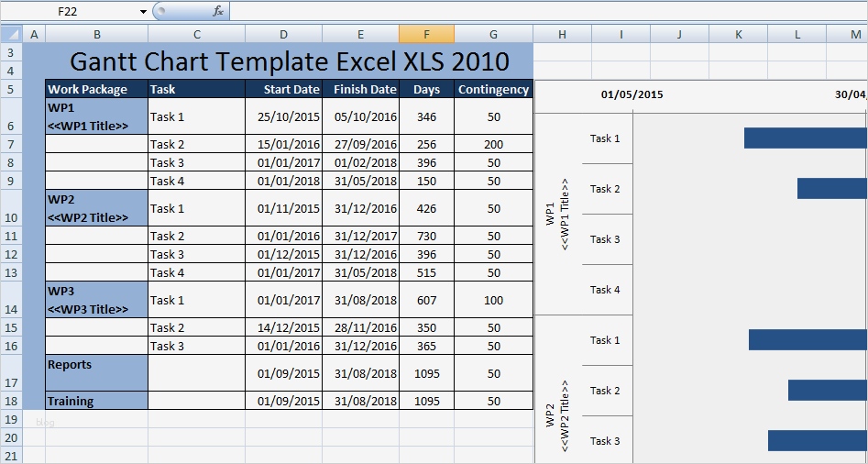Click WP2 Task 3 bar in chart

tap(818, 440)
